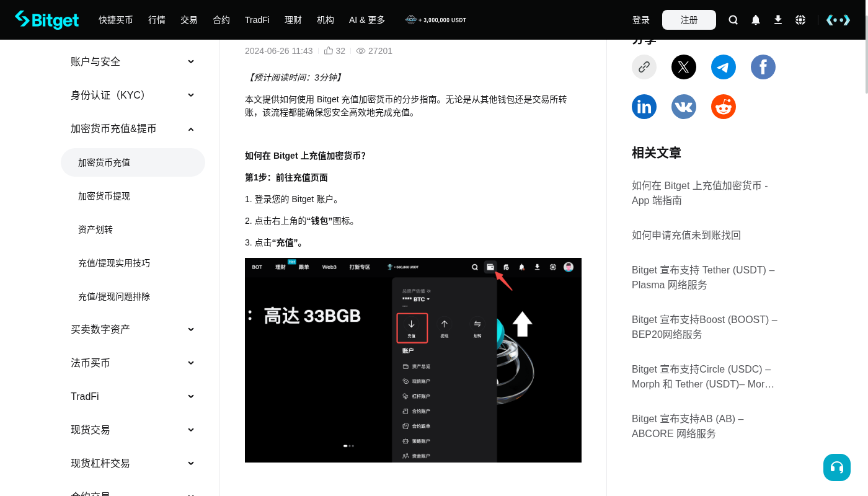Expand 身份认证（KYC）section
The image size is (868, 496).
133,95
